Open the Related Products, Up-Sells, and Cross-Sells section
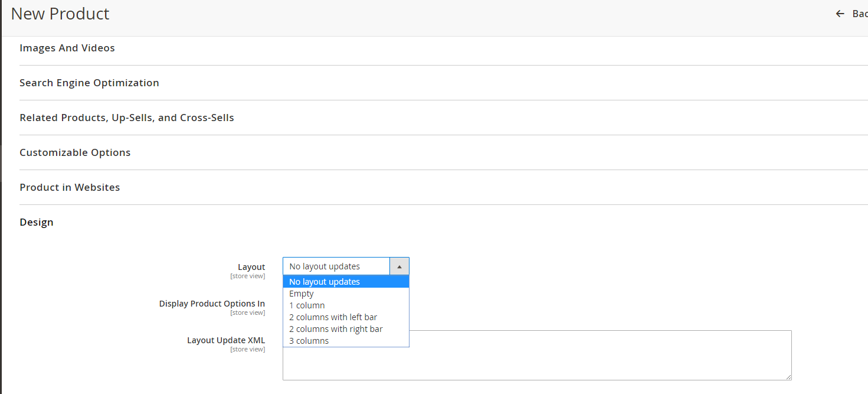Image resolution: width=868 pixels, height=394 pixels. [127, 118]
